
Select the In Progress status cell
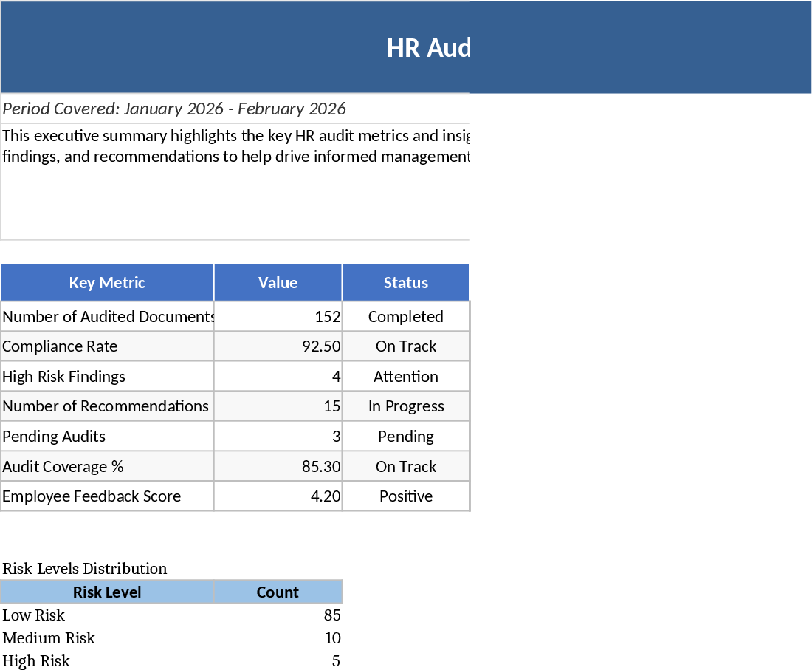tap(405, 406)
